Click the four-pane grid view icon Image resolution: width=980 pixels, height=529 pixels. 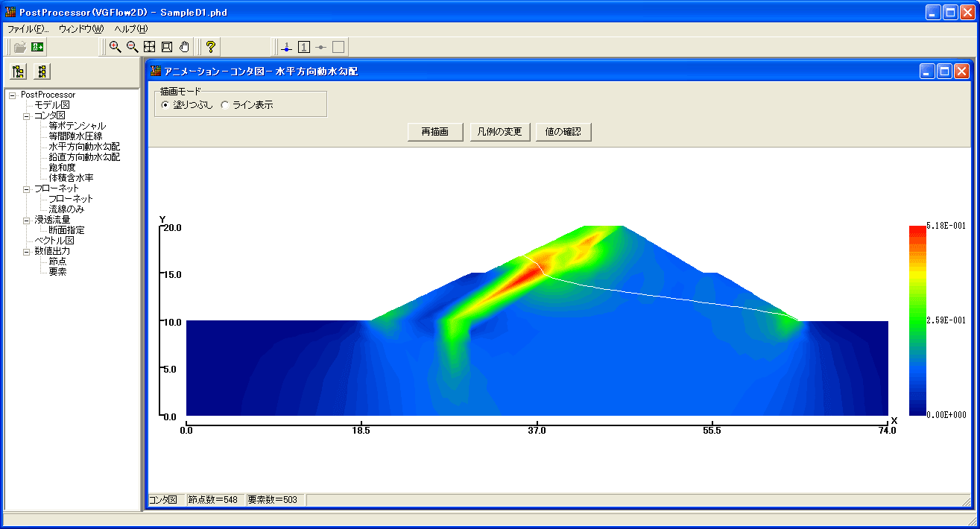pyautogui.click(x=149, y=47)
